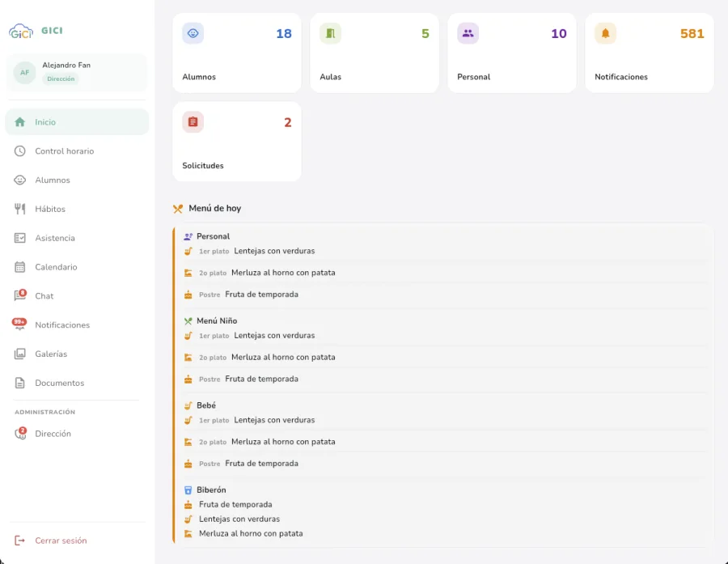Viewport: 728px width, 564px height.
Task: Open the Alumnos card showing 18
Action: point(237,53)
